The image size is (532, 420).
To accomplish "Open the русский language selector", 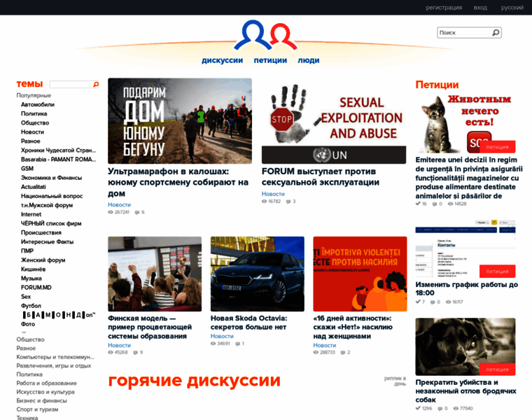I will tap(512, 8).
